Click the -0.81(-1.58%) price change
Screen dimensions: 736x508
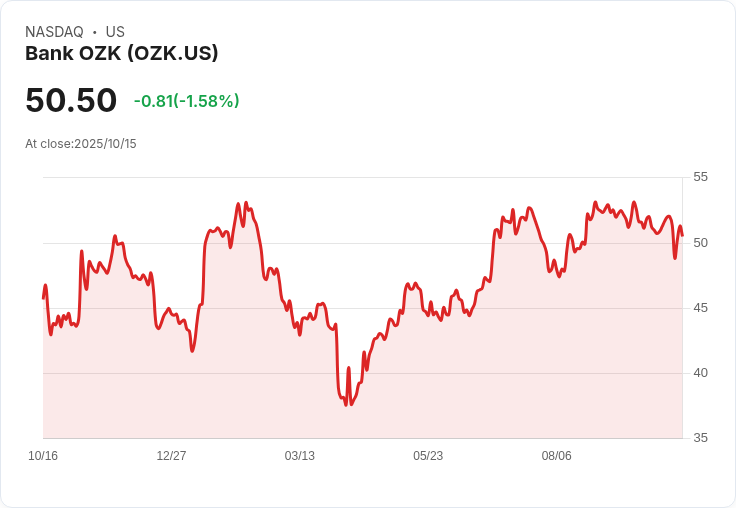tap(186, 101)
